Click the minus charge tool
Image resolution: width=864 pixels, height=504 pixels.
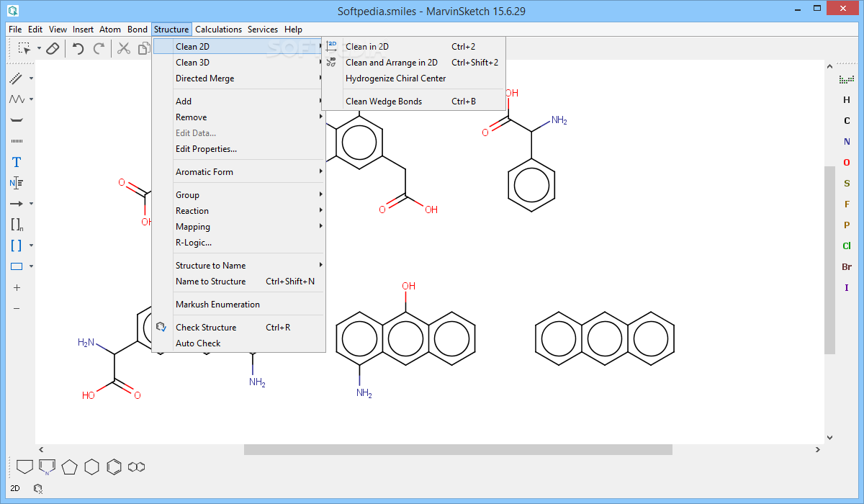(17, 308)
